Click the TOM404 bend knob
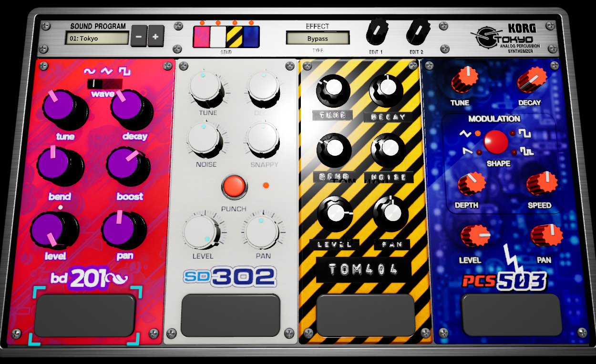 (x=334, y=150)
